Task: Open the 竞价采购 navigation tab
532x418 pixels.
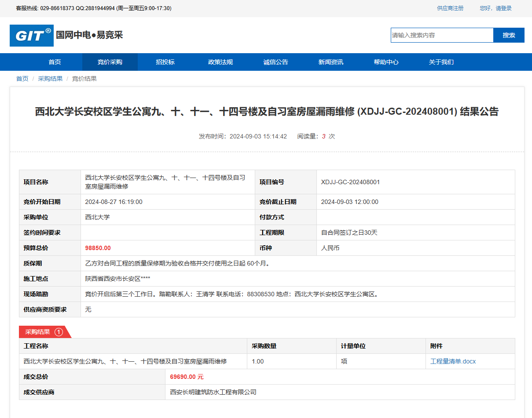Action: (x=110, y=62)
